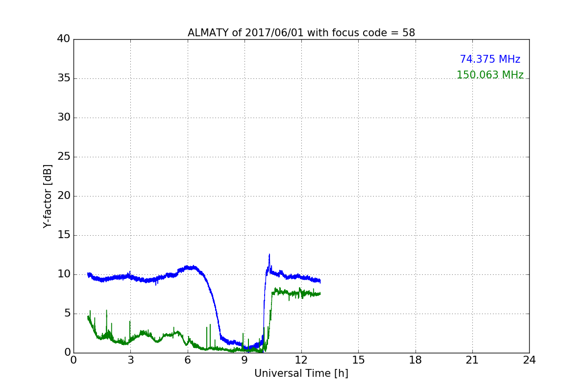Click y-axis tick label 40
Viewport: 588px width, 392px height.
point(63,39)
